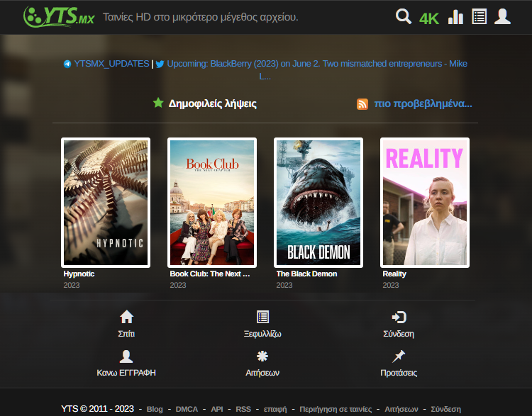
Task: Click the pin icon above Προτάσεις
Action: 399,356
